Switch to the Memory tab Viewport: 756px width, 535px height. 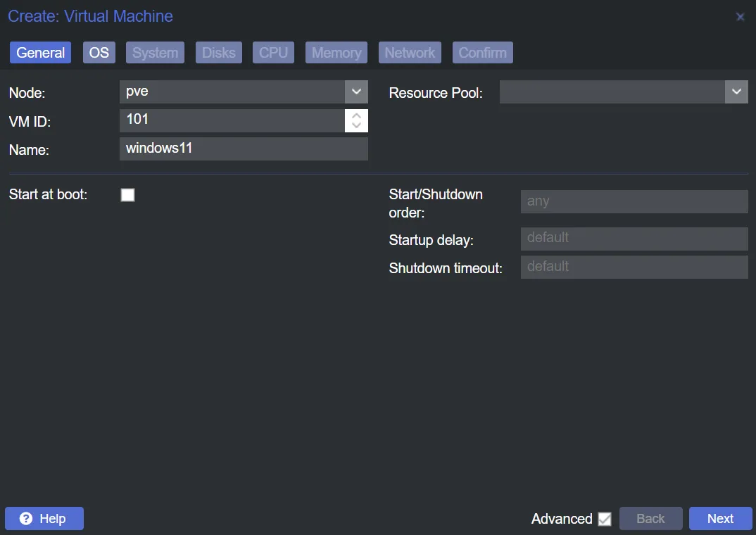pyautogui.click(x=336, y=53)
